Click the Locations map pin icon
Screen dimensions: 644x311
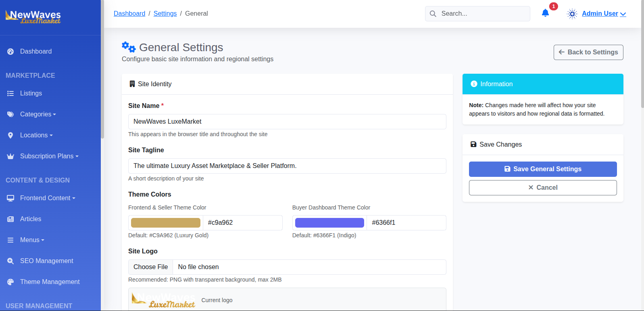coord(10,135)
